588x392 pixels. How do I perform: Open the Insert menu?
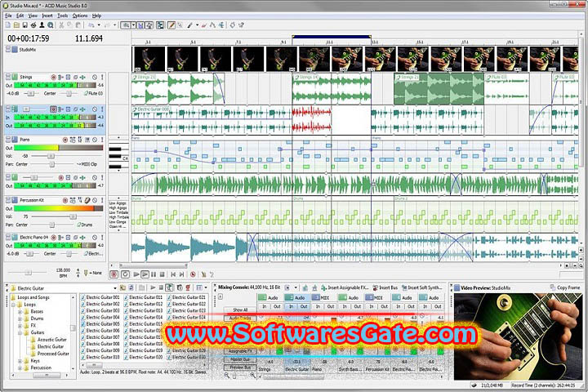(47, 16)
